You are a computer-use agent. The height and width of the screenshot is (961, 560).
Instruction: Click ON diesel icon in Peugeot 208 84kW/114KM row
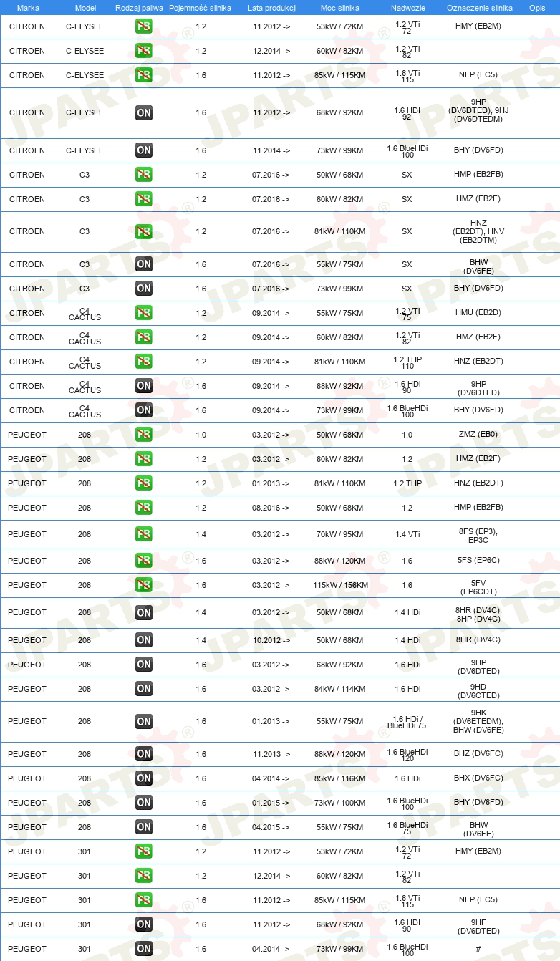144,689
